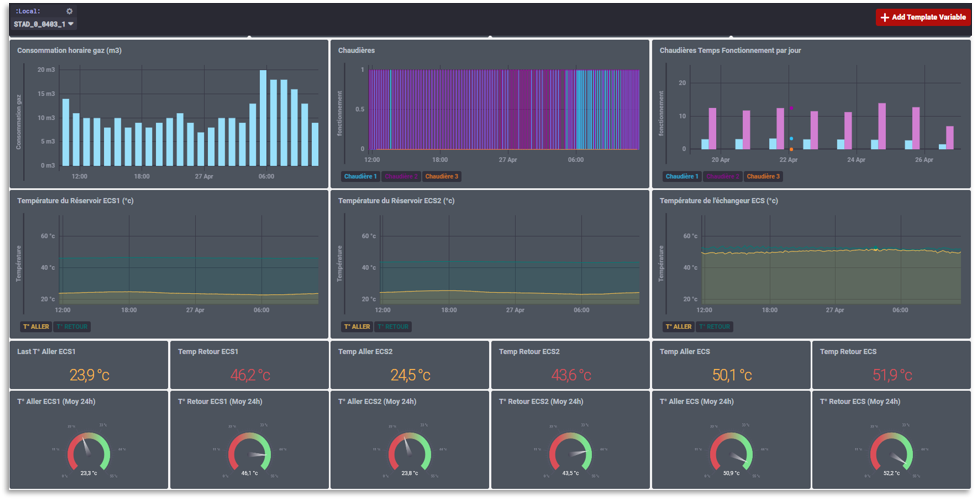Screen dimensions: 975x499
Task: Click the 50,1 °c value
Action: (732, 375)
